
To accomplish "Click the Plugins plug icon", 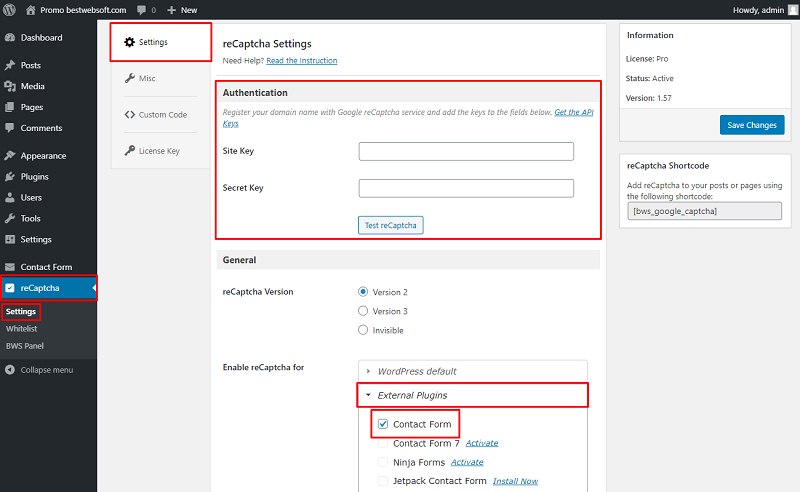I will tap(10, 177).
